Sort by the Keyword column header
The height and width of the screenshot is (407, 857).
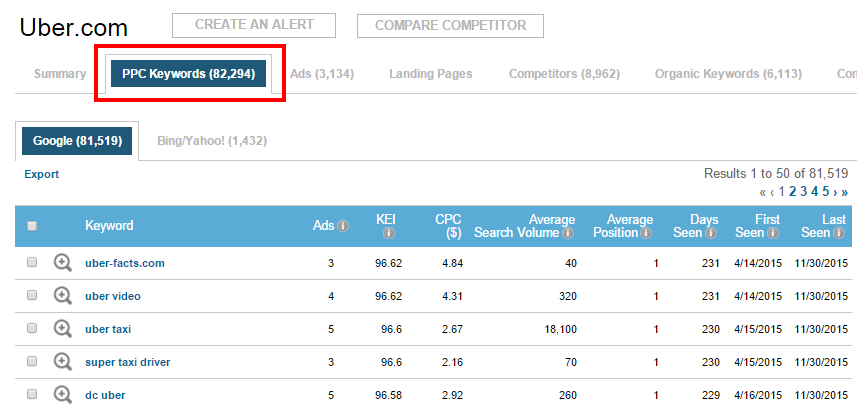click(109, 226)
